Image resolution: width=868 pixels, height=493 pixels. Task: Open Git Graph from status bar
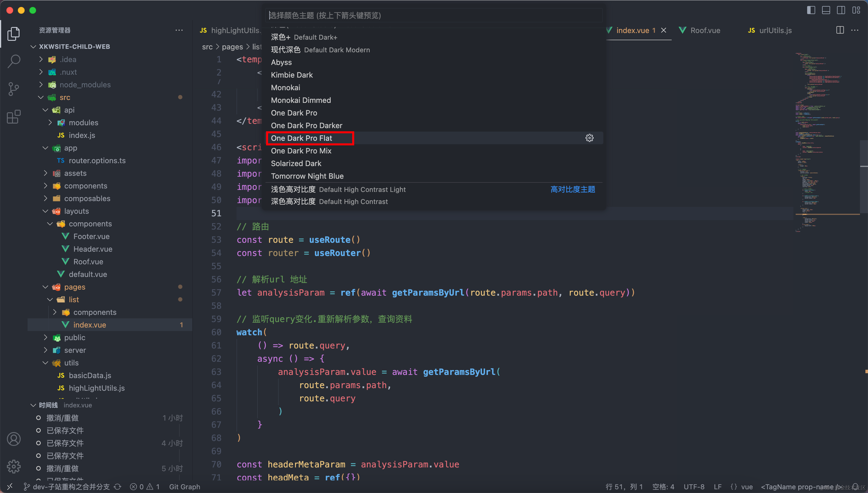(184, 487)
